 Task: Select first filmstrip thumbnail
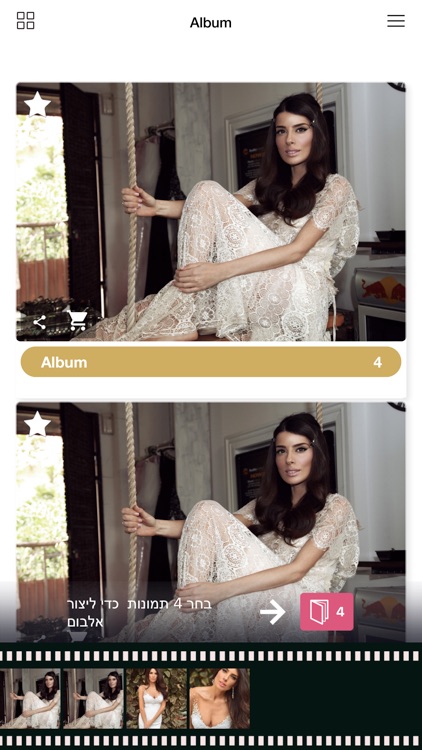pos(30,698)
